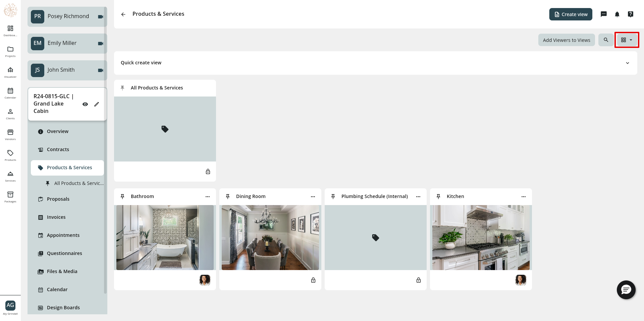Open Products in the left rail
The width and height of the screenshot is (644, 321).
coord(10,155)
